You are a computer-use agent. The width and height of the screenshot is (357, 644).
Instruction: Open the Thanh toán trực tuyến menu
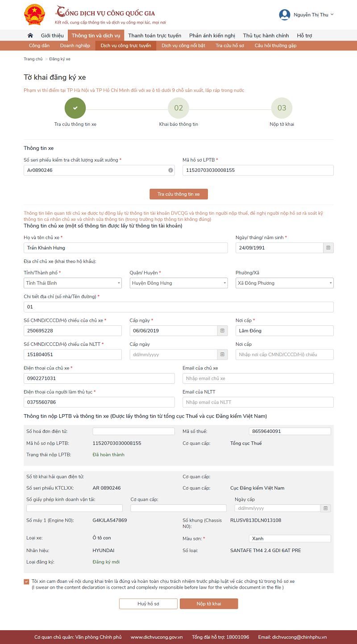tap(154, 36)
